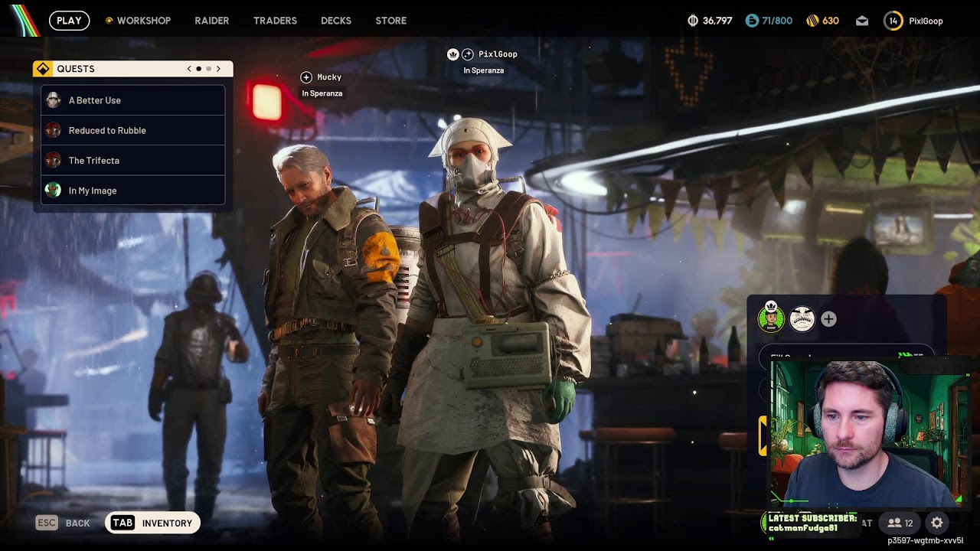
Task: Click In My Image quest giver portrait
Action: (x=53, y=190)
